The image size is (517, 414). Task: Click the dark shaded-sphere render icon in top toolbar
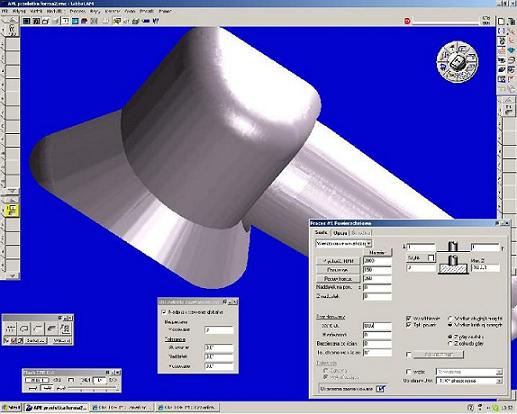point(84,21)
